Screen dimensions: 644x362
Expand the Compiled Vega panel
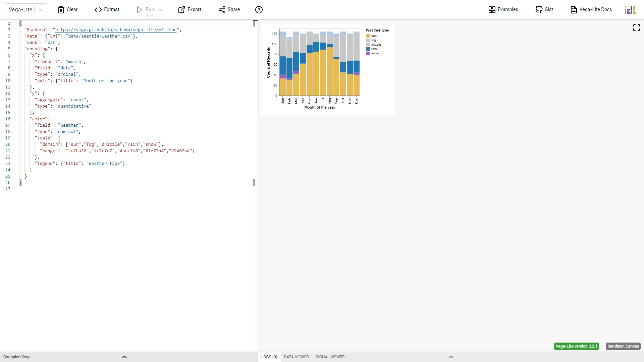124,357
